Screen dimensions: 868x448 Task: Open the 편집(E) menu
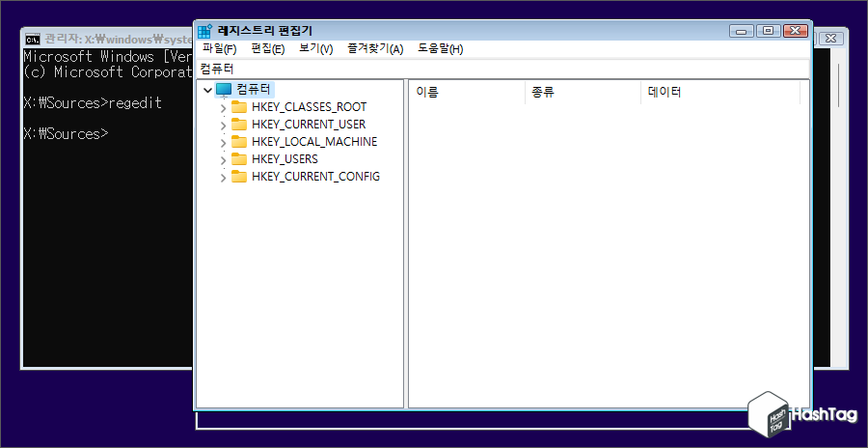click(267, 49)
